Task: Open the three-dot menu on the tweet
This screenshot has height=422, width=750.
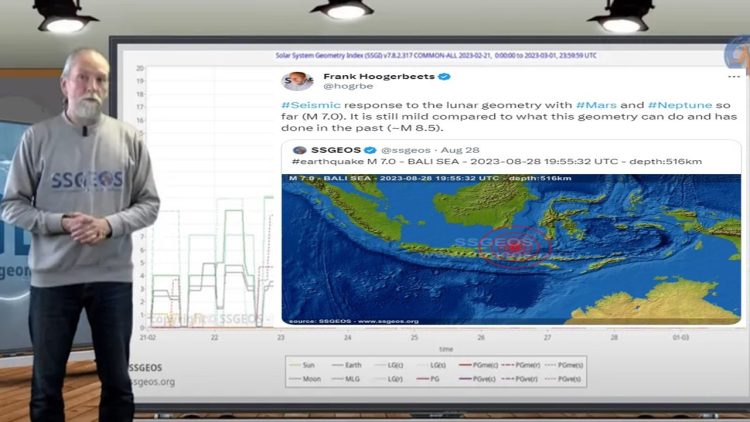Action: click(x=733, y=77)
